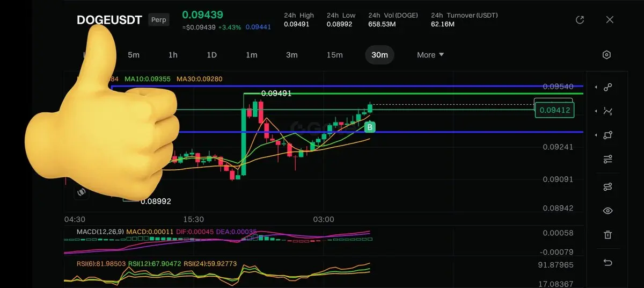Viewport: 644px width, 288px height.
Task: Open the drawing adjustment sliders icon
Action: [x=608, y=160]
